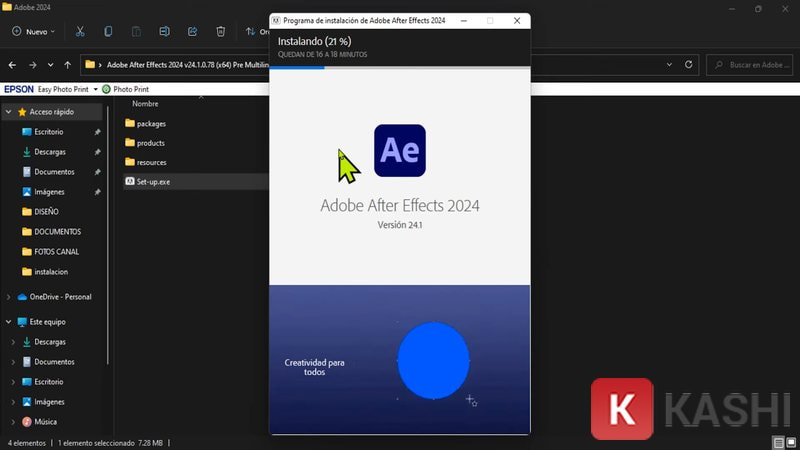Click the After Effects Ae logo
The image size is (800, 450).
399,151
